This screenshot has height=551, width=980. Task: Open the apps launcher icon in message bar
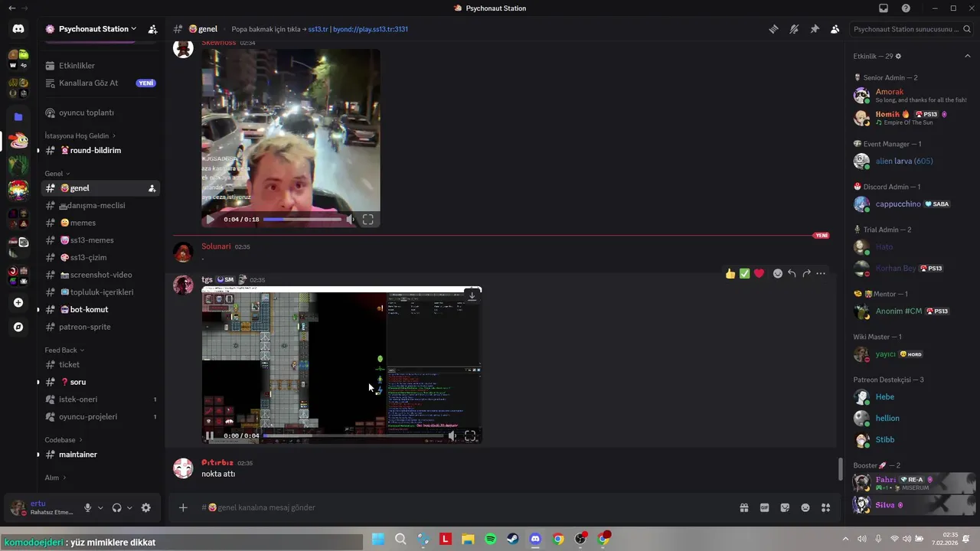pos(825,507)
